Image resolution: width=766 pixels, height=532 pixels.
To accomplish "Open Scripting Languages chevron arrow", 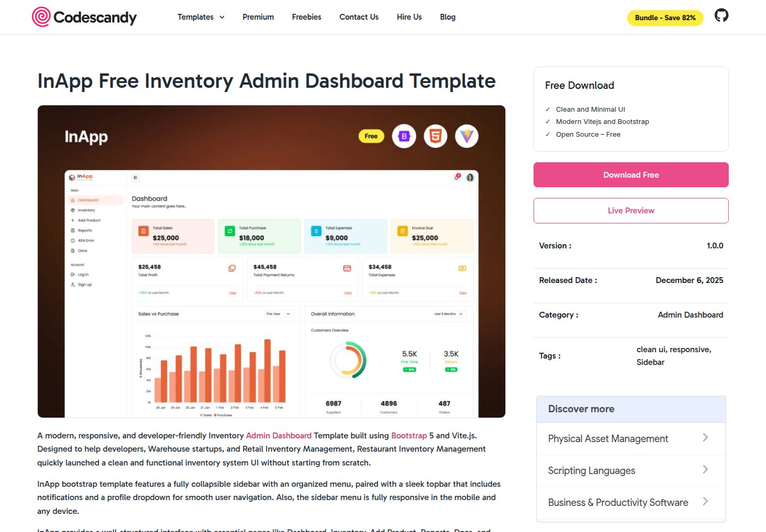I will click(x=705, y=470).
